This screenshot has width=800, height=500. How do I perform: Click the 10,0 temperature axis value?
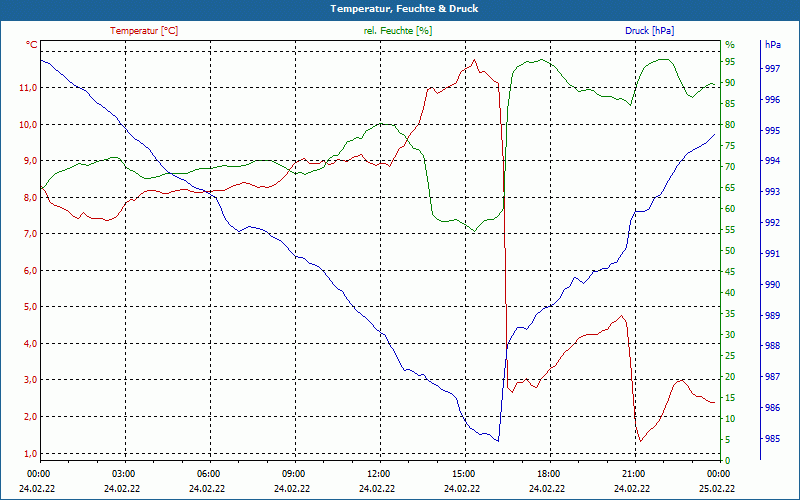[28, 124]
